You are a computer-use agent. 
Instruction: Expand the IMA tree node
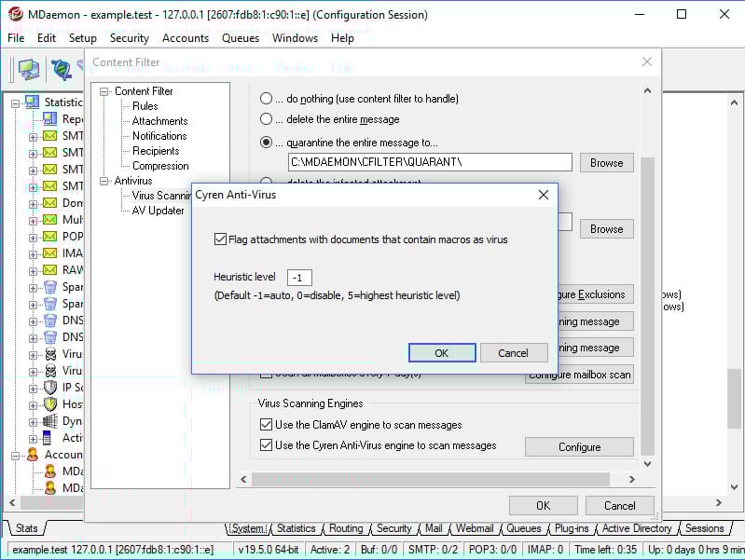tap(33, 254)
